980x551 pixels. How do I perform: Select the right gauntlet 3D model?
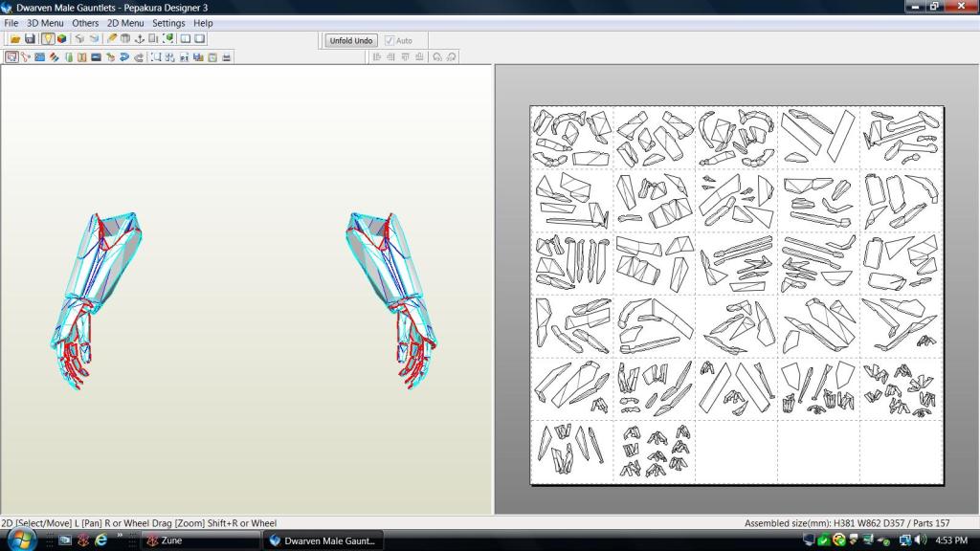(x=390, y=299)
